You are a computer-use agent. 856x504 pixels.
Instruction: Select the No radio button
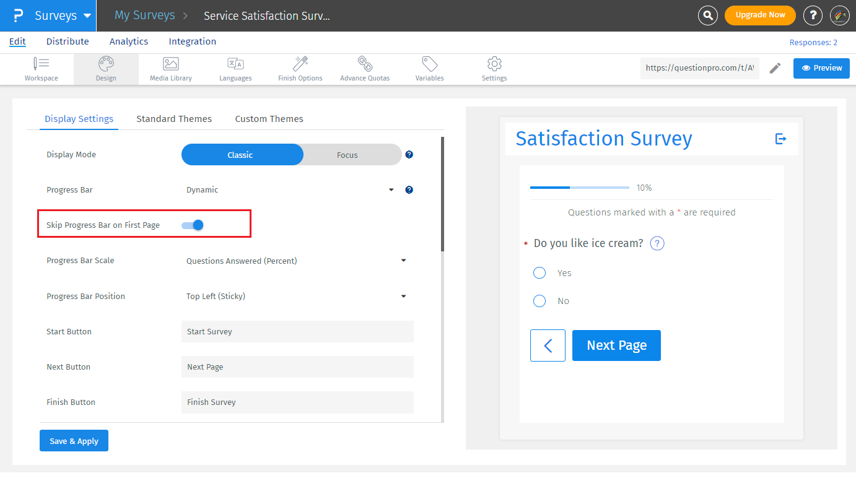click(539, 301)
